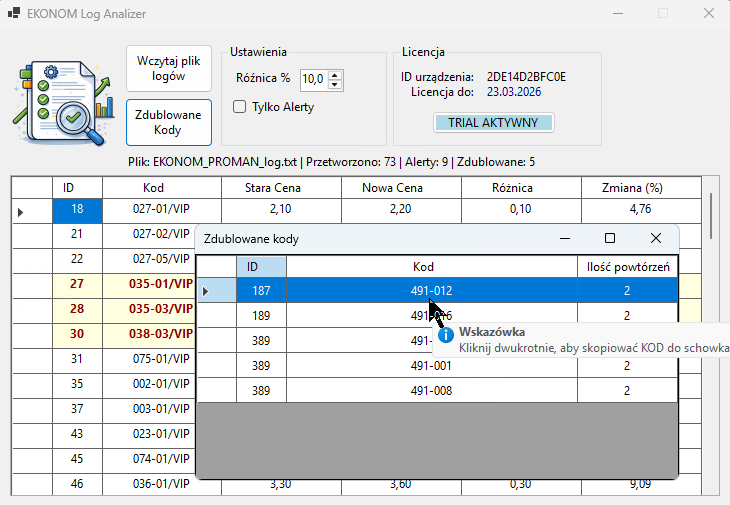730x505 pixels.
Task: Select code cell 003-01/VIP
Action: click(149, 409)
